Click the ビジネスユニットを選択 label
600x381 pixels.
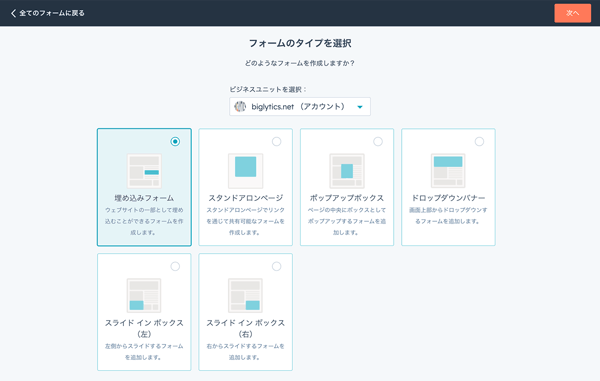[x=268, y=90]
